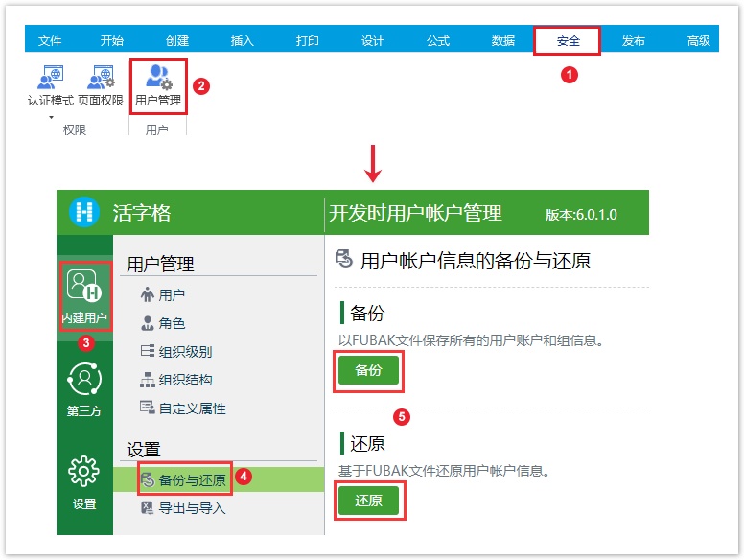This screenshot has width=744, height=560.
Task: Select the 数据 ribbon tab
Action: click(503, 41)
